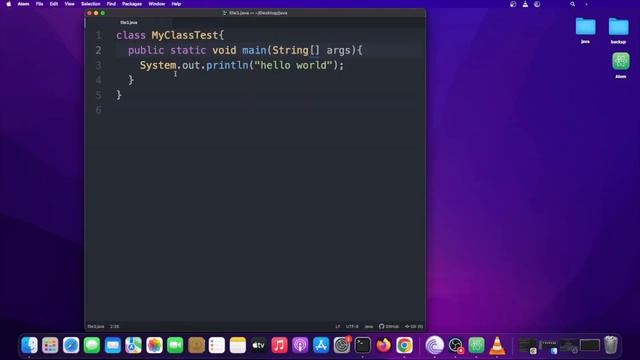Open Apple TV app in dock
The height and width of the screenshot is (360, 640).
[x=258, y=345]
